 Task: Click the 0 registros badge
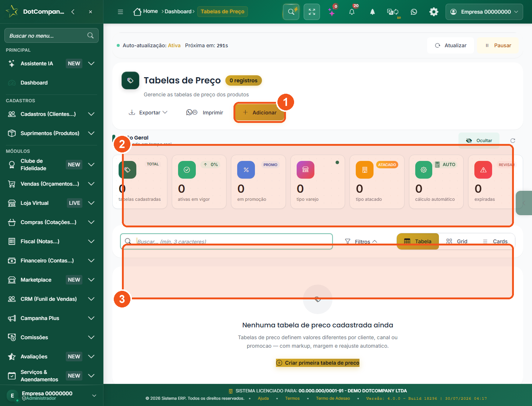pyautogui.click(x=243, y=80)
